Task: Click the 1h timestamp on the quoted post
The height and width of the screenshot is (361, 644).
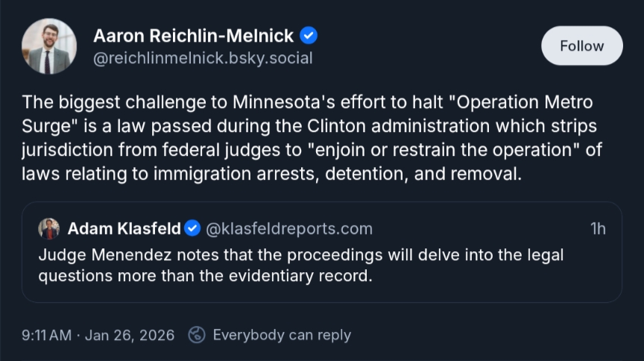Action: click(598, 228)
